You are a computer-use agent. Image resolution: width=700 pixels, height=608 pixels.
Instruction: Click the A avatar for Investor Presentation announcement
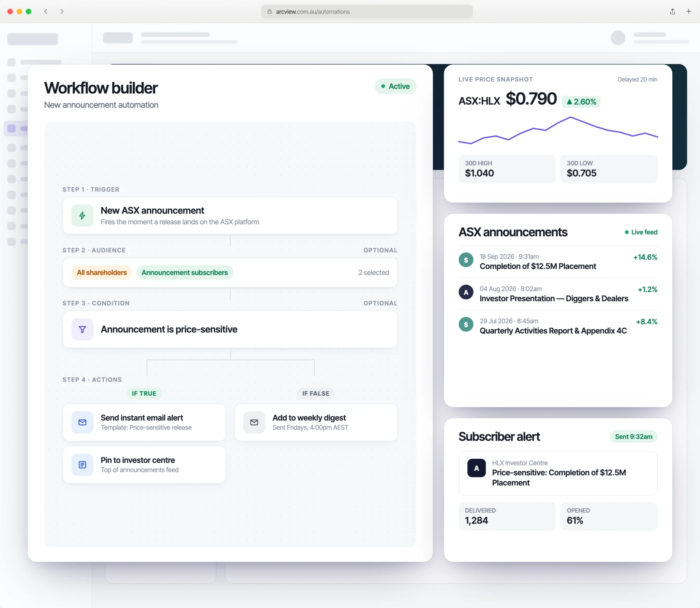coord(466,292)
